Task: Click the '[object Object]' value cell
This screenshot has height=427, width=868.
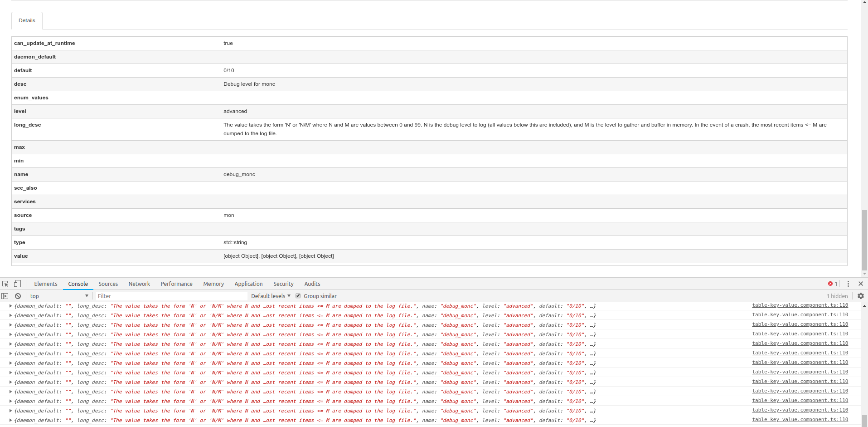Action: (534, 256)
